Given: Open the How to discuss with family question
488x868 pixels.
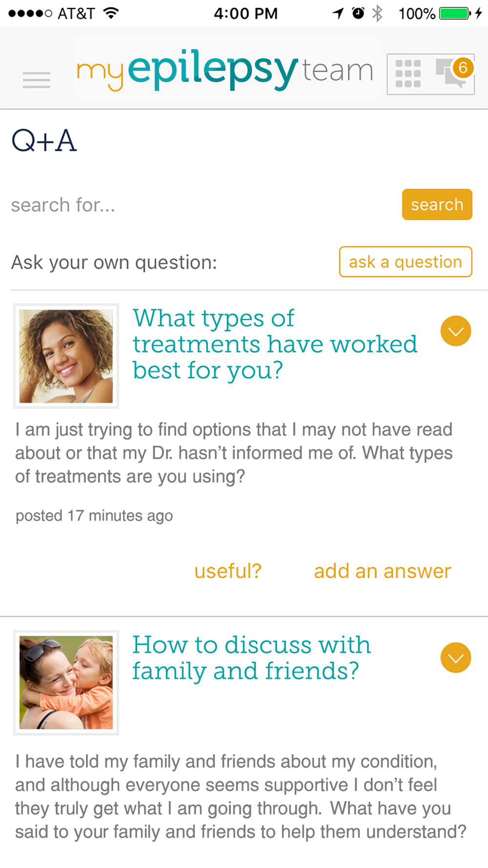Looking at the screenshot, I should [251, 658].
